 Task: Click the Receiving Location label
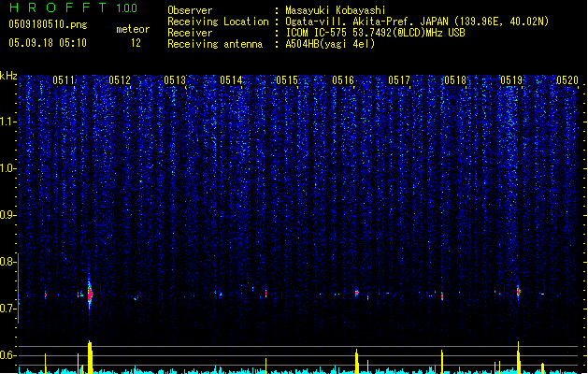point(218,22)
